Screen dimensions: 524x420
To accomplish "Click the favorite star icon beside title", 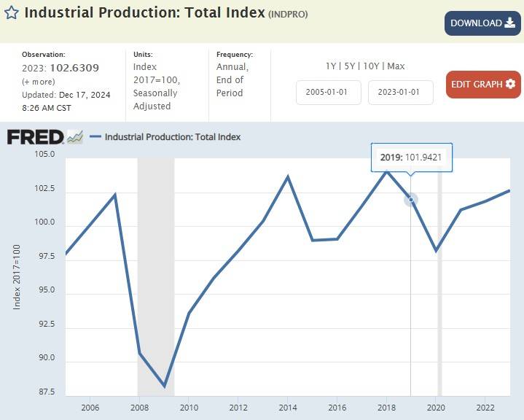I will click(12, 13).
